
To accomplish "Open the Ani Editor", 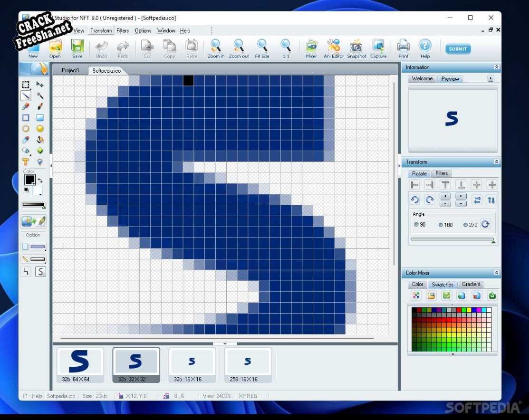I will tap(334, 48).
